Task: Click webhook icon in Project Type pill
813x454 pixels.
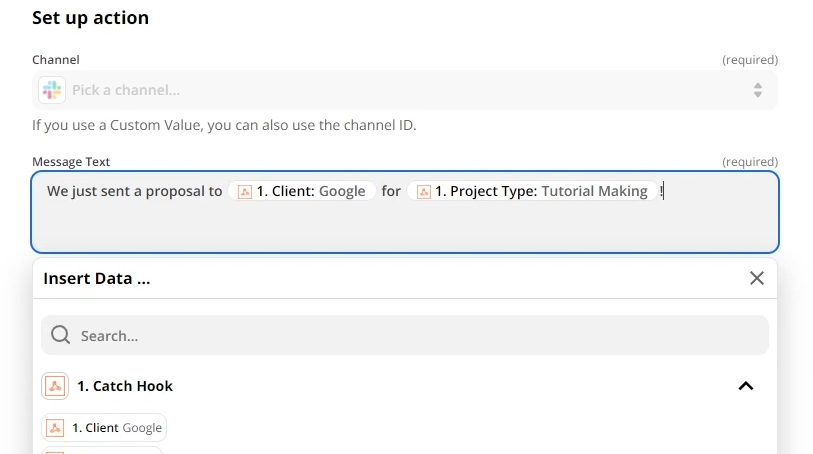Action: click(x=423, y=191)
